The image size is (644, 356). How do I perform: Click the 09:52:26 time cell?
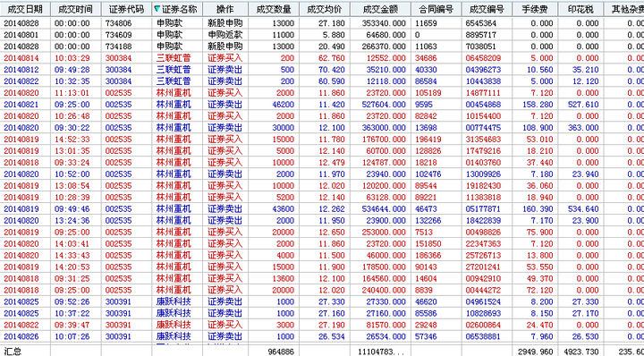tap(72, 301)
